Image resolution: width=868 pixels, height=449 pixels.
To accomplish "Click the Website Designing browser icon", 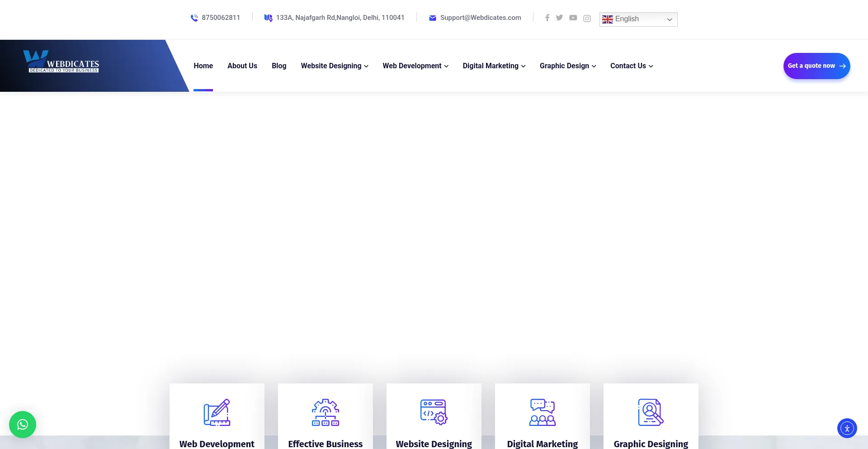I will 434,412.
